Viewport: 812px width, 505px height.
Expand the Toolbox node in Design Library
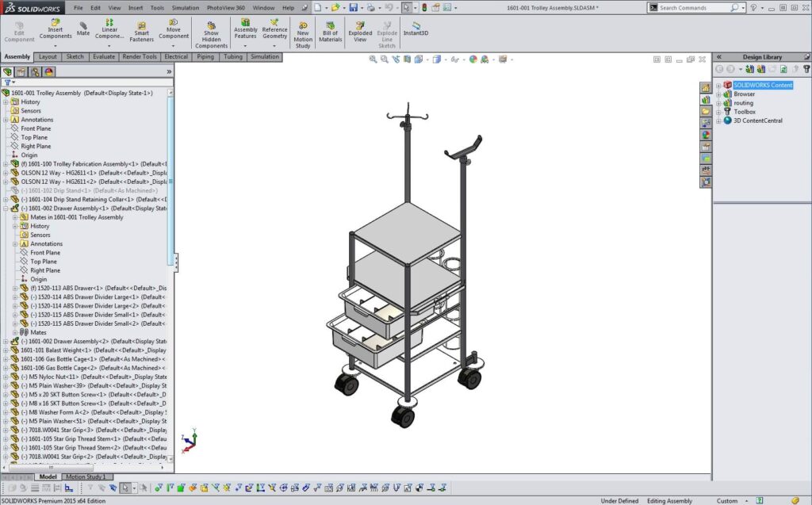718,112
